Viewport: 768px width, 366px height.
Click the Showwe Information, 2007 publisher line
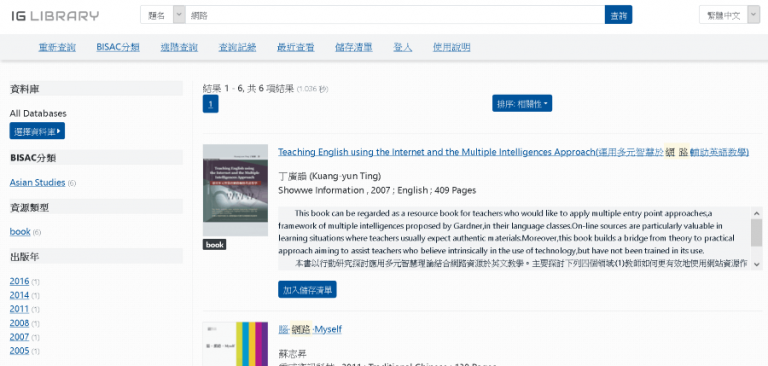point(377,190)
